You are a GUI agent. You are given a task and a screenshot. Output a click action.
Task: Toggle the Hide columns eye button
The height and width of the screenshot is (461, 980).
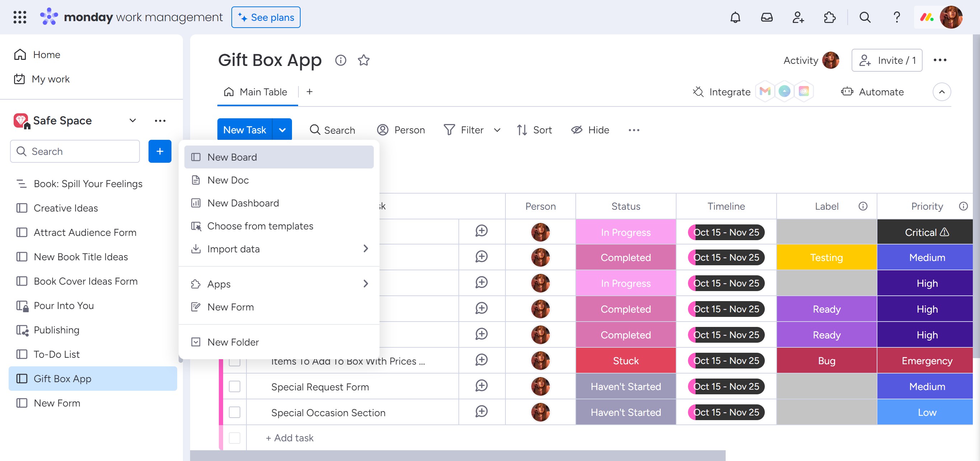coord(590,130)
